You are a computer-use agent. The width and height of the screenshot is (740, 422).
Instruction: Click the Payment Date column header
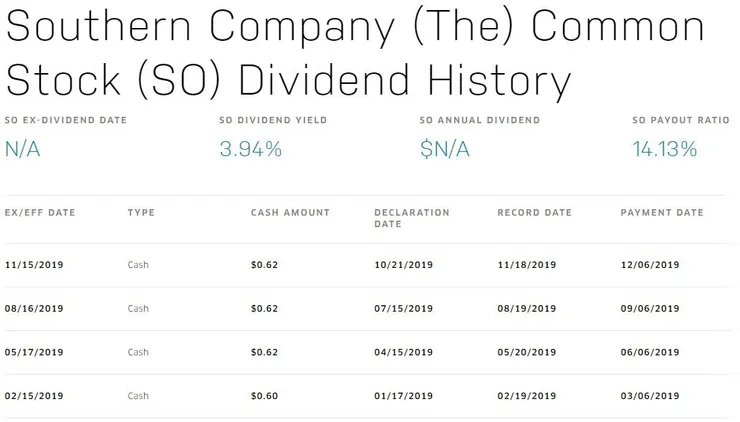[x=662, y=213]
